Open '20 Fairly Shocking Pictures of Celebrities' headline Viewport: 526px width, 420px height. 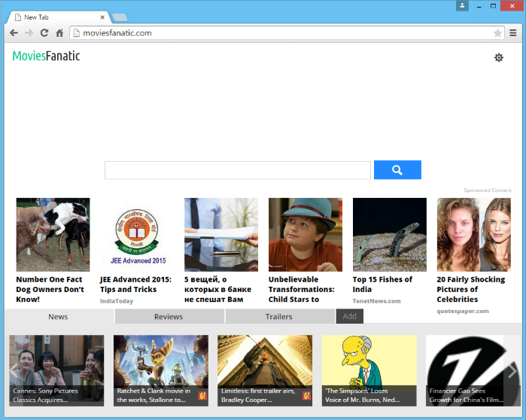click(470, 289)
